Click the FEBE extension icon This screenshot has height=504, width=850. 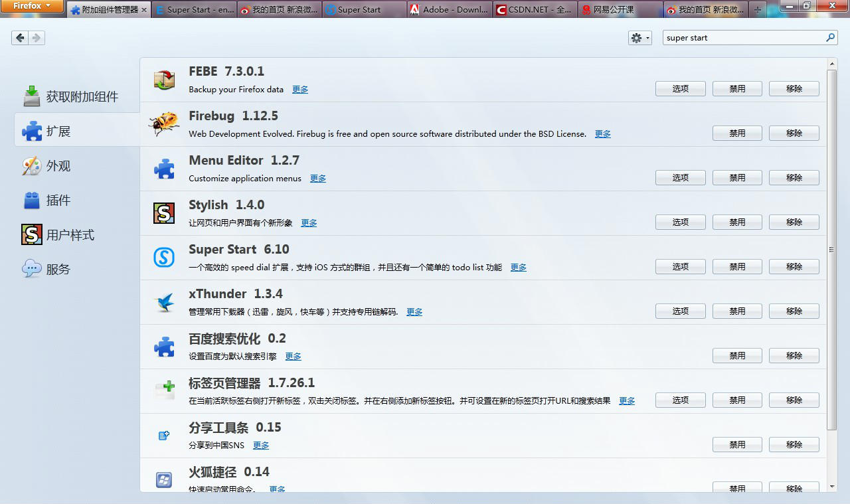point(164,80)
